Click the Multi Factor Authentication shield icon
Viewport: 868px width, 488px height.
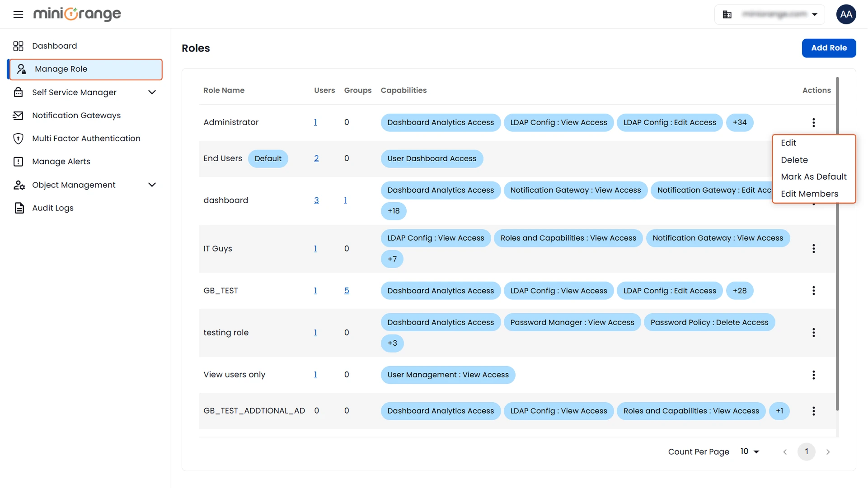tap(18, 139)
